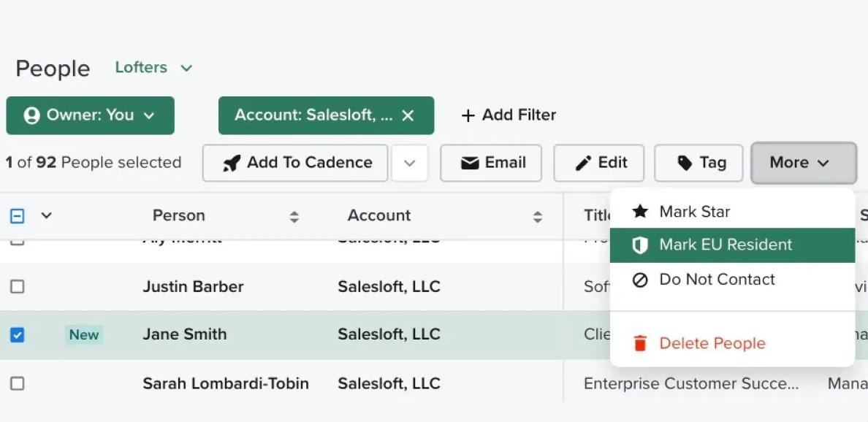Sort by the Person column arrows
Image resolution: width=868 pixels, height=422 pixels.
coord(294,217)
